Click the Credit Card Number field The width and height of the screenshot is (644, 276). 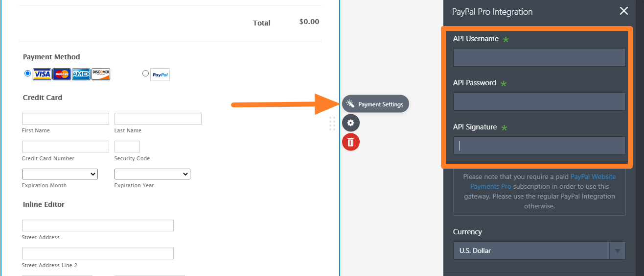pos(66,147)
